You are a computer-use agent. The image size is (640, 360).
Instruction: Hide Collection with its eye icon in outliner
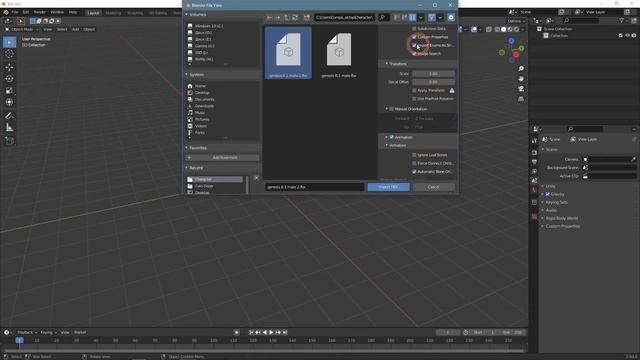pyautogui.click(x=627, y=36)
